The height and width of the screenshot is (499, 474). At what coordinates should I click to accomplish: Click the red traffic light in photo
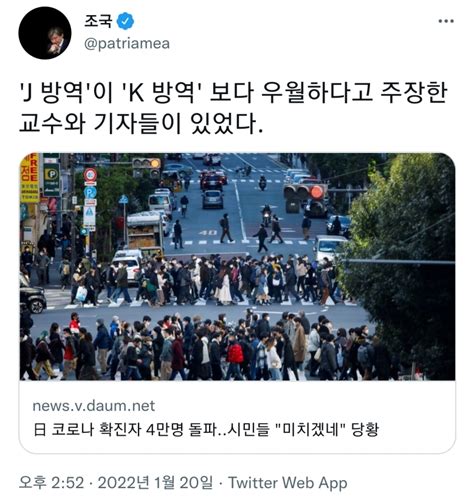point(316,192)
